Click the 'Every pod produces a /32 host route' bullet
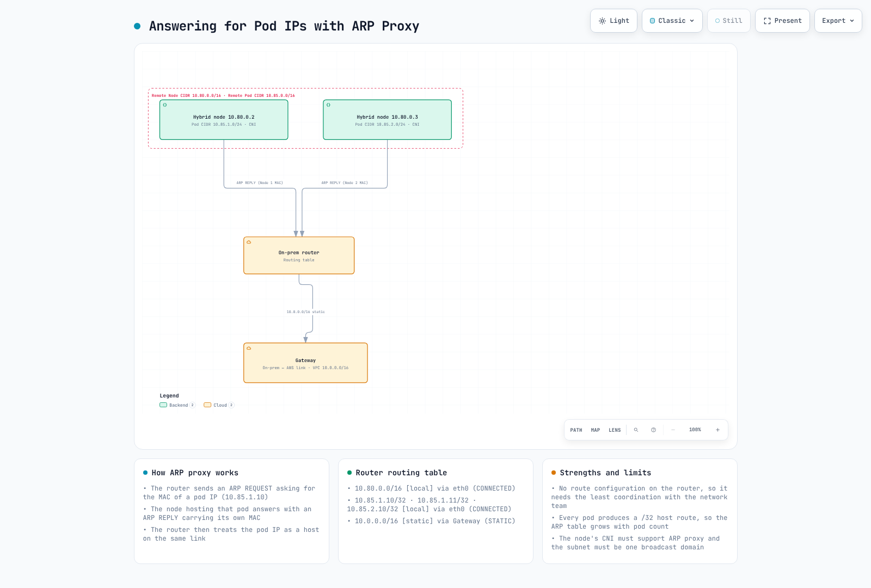 640,522
